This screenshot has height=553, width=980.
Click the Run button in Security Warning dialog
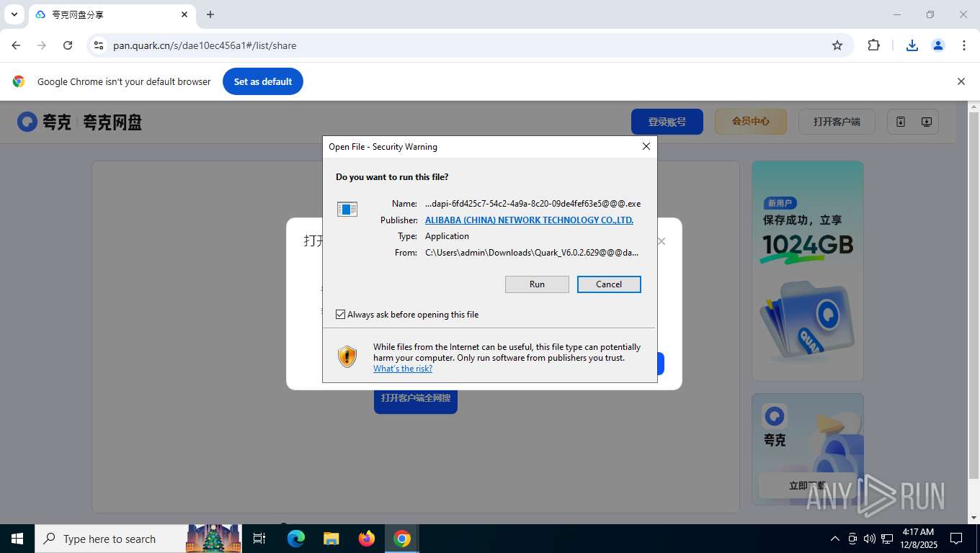coord(537,284)
